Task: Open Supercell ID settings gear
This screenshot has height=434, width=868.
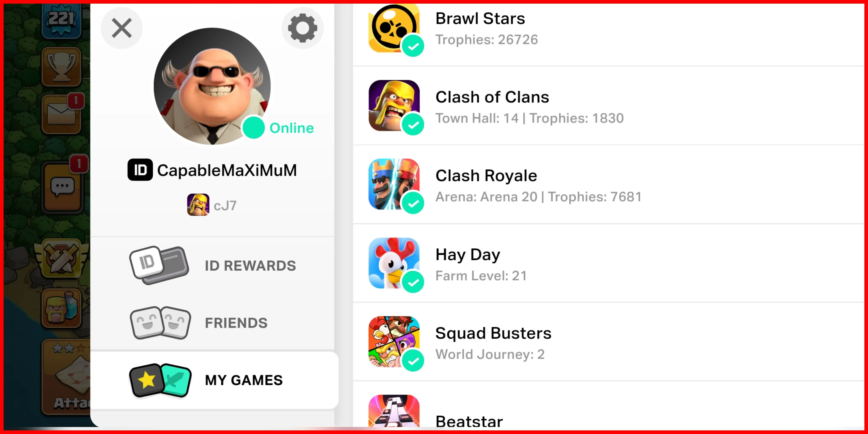Action: (x=302, y=28)
